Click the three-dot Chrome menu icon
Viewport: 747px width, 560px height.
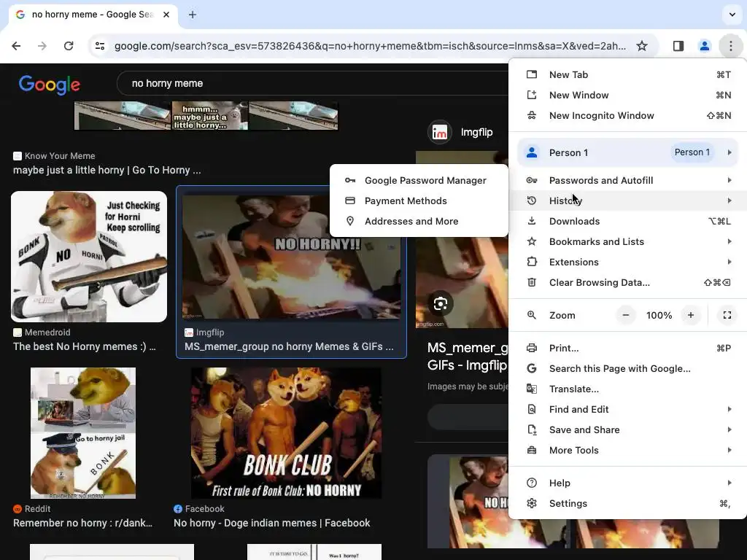730,46
